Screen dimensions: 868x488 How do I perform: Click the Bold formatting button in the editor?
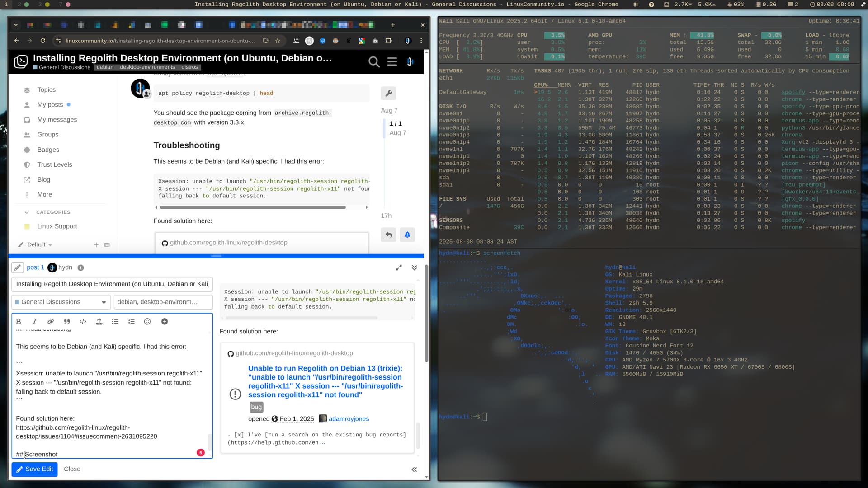(x=19, y=321)
